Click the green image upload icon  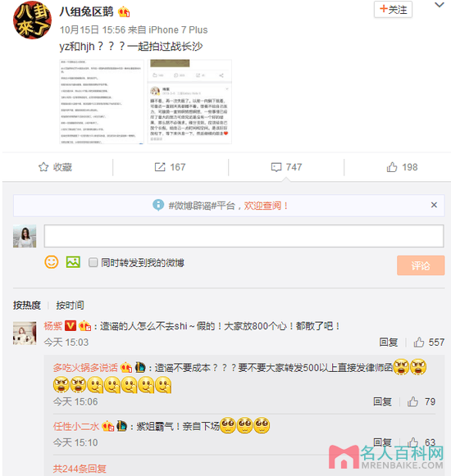pyautogui.click(x=73, y=262)
